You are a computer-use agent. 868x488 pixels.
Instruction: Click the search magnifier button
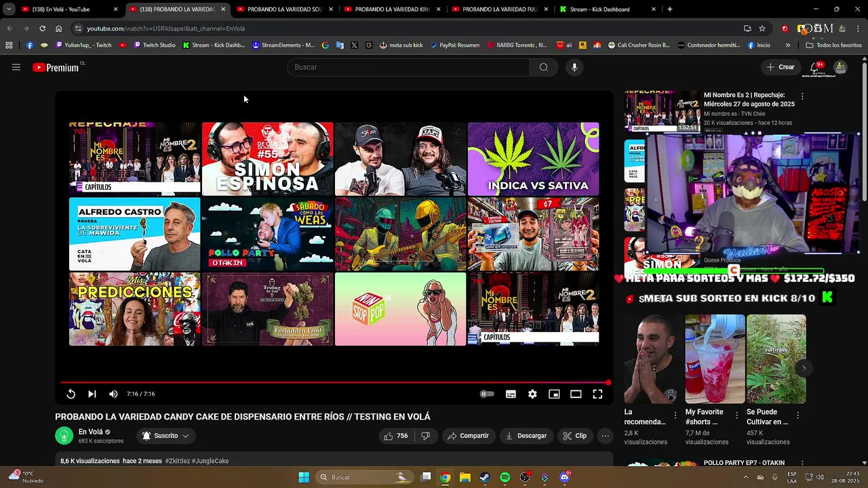543,67
